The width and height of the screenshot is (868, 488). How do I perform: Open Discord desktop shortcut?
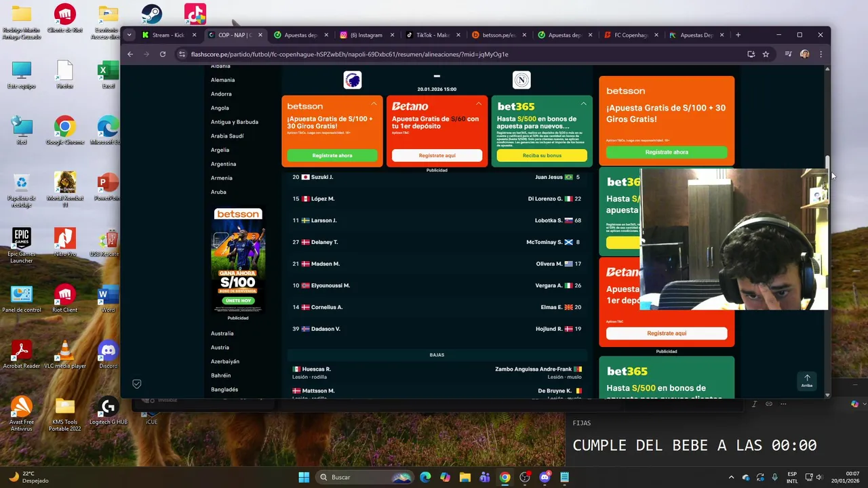(108, 355)
